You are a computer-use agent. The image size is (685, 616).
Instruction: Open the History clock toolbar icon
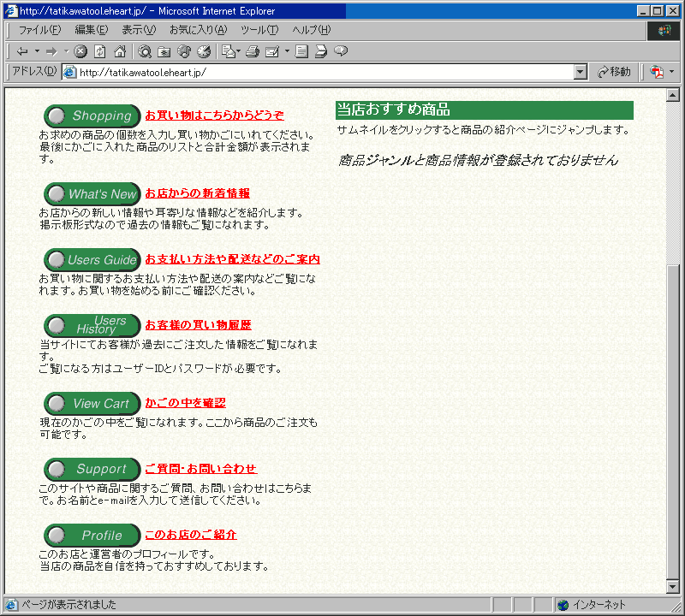coord(204,51)
